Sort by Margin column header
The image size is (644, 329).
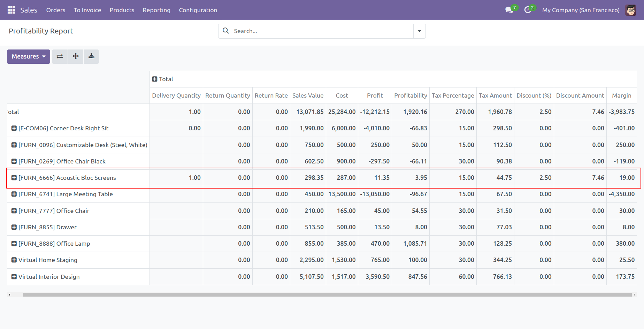622,95
